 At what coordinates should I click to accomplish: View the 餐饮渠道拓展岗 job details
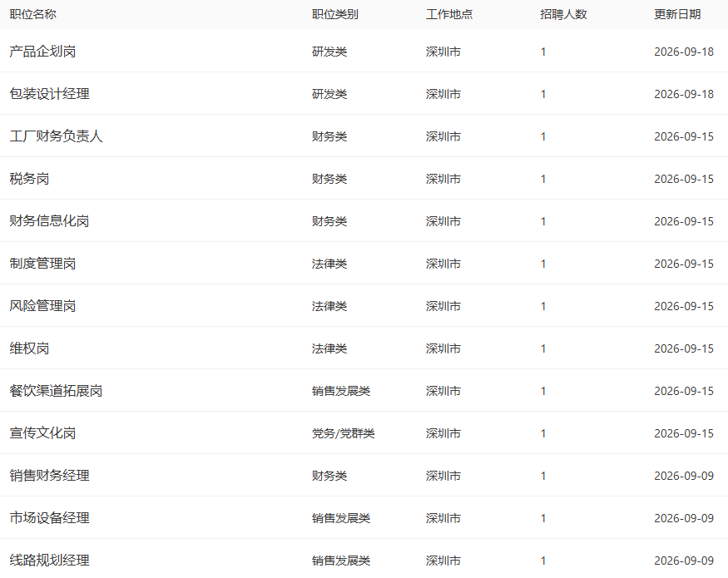[57, 391]
